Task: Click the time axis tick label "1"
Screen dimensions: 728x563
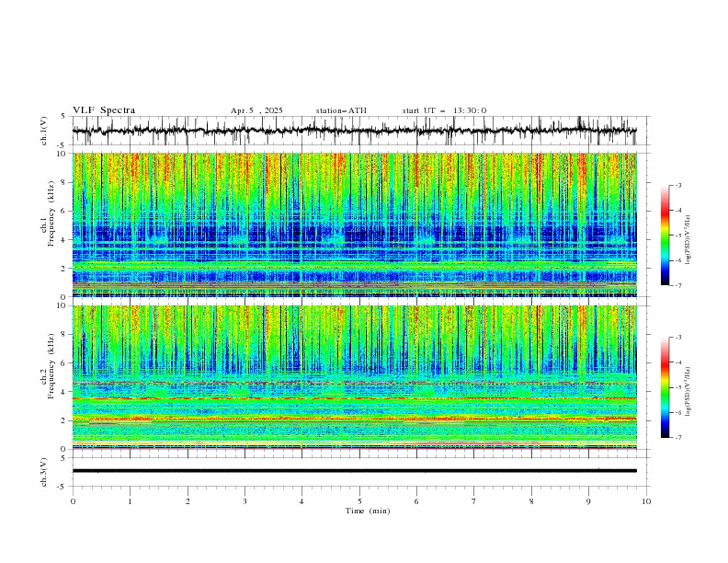Action: point(131,501)
